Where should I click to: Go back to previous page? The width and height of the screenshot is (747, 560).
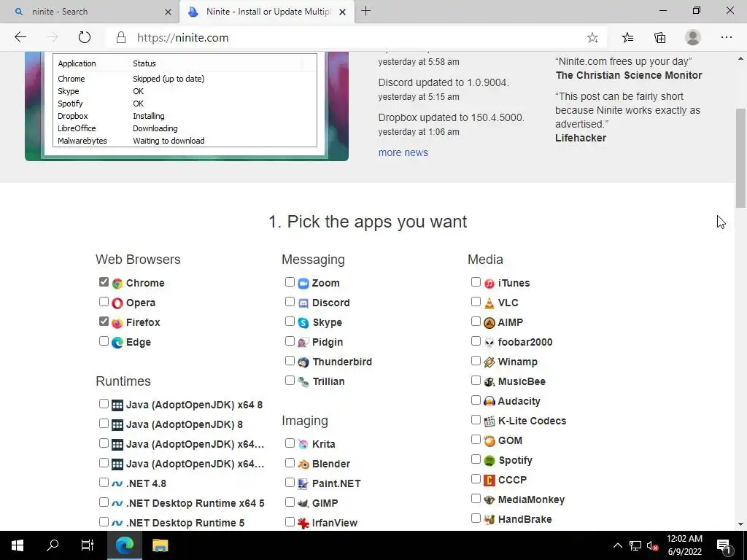[20, 38]
